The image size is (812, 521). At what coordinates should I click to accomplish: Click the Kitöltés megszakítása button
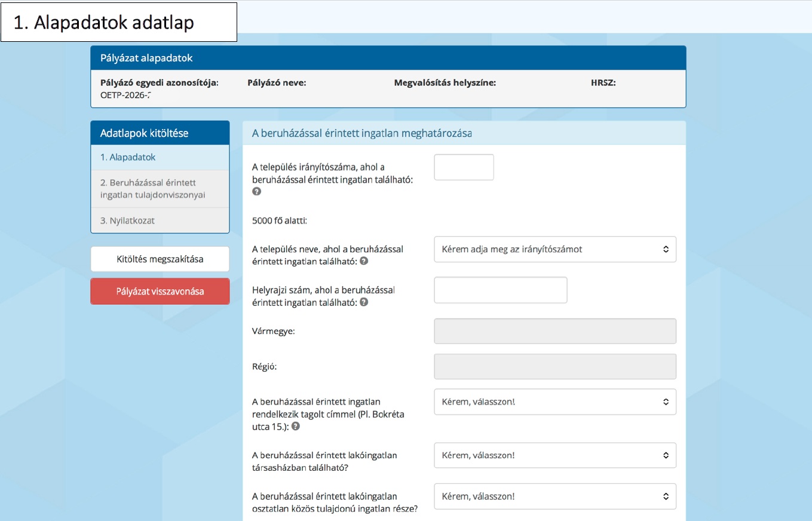point(160,259)
